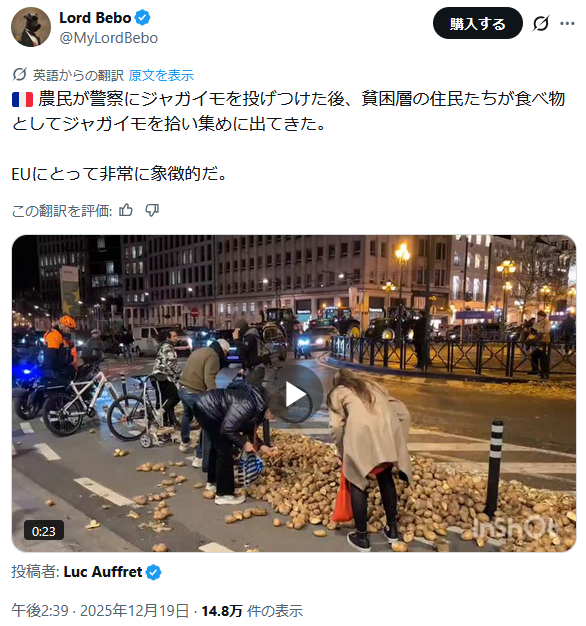
Task: Click the Grok translation icon
Action: pyautogui.click(x=20, y=75)
